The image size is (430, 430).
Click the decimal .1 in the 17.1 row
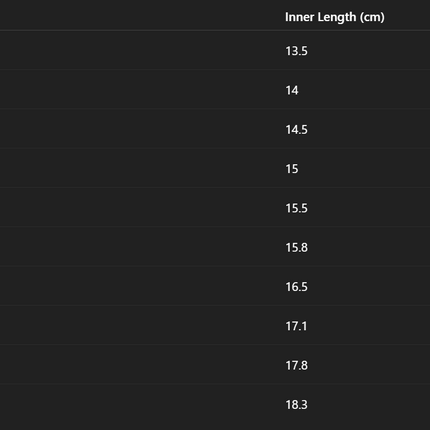[303, 326]
